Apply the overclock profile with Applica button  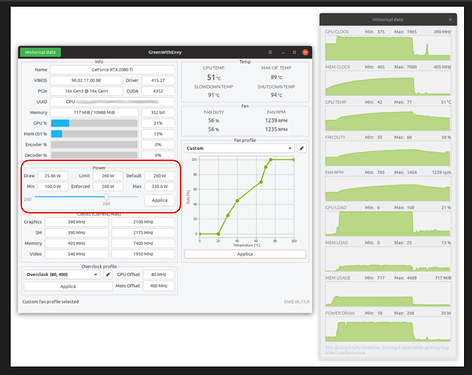click(68, 286)
